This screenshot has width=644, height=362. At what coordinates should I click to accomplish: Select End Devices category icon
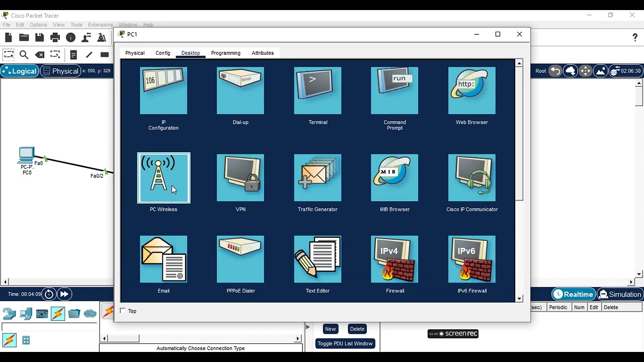(26, 314)
